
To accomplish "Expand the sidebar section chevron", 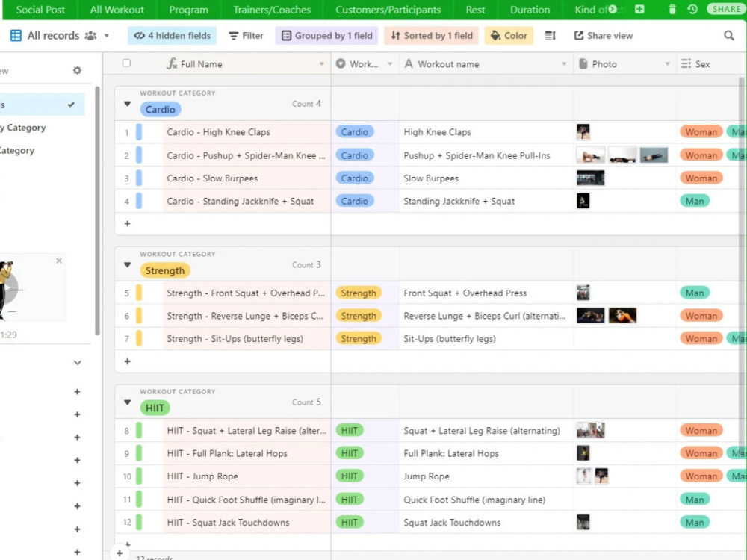I will pos(78,363).
